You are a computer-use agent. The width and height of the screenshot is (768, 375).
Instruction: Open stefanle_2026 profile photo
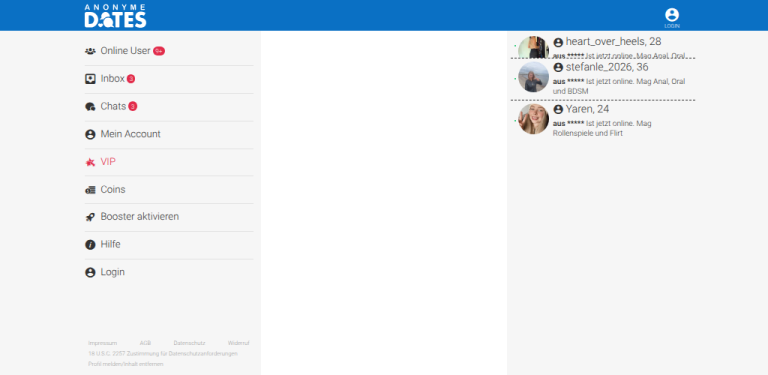[533, 77]
